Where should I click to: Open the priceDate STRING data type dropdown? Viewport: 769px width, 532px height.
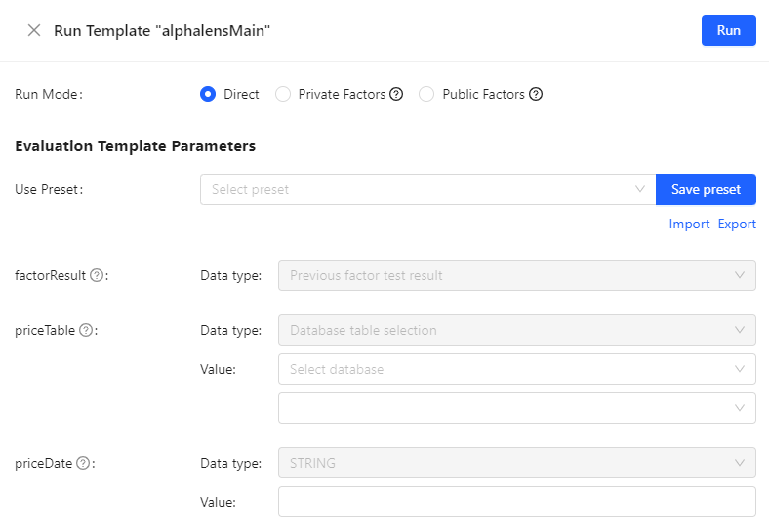click(516, 463)
